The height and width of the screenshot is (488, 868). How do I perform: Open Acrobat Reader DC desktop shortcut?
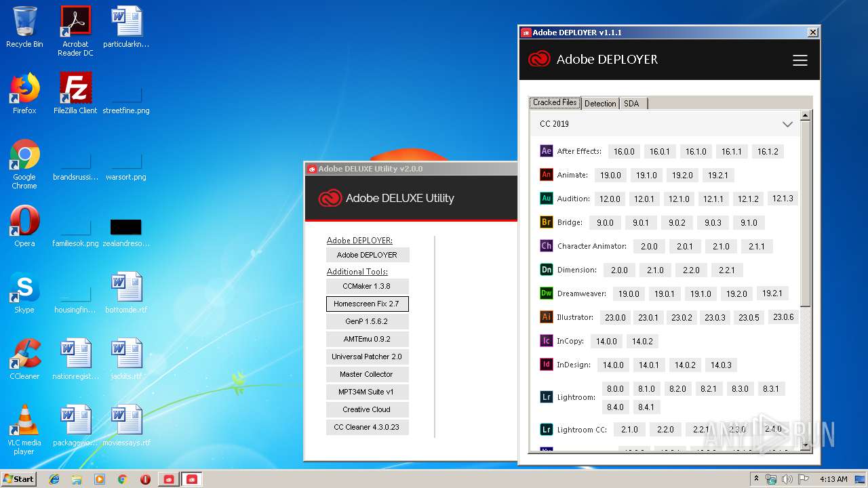click(x=75, y=31)
